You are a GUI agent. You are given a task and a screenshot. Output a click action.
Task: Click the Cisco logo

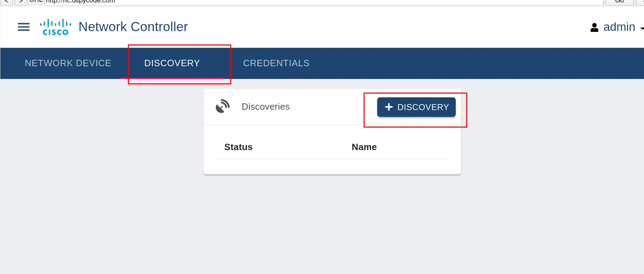(x=56, y=27)
